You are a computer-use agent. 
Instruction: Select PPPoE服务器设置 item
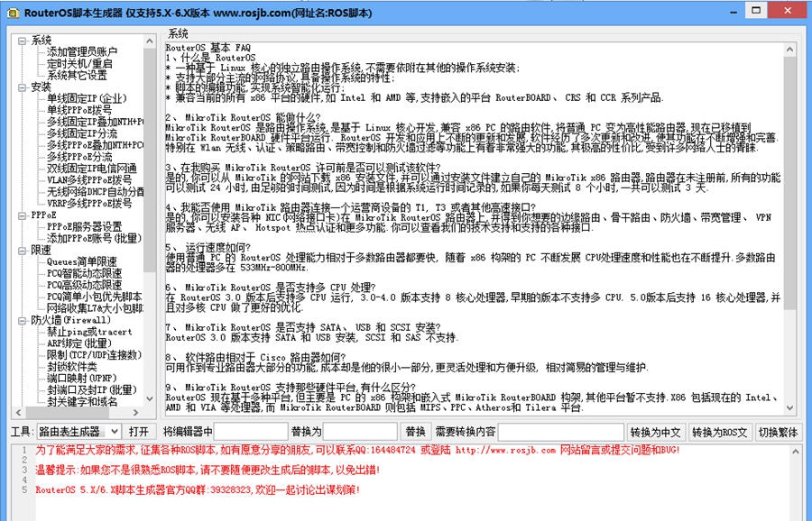coord(85,226)
